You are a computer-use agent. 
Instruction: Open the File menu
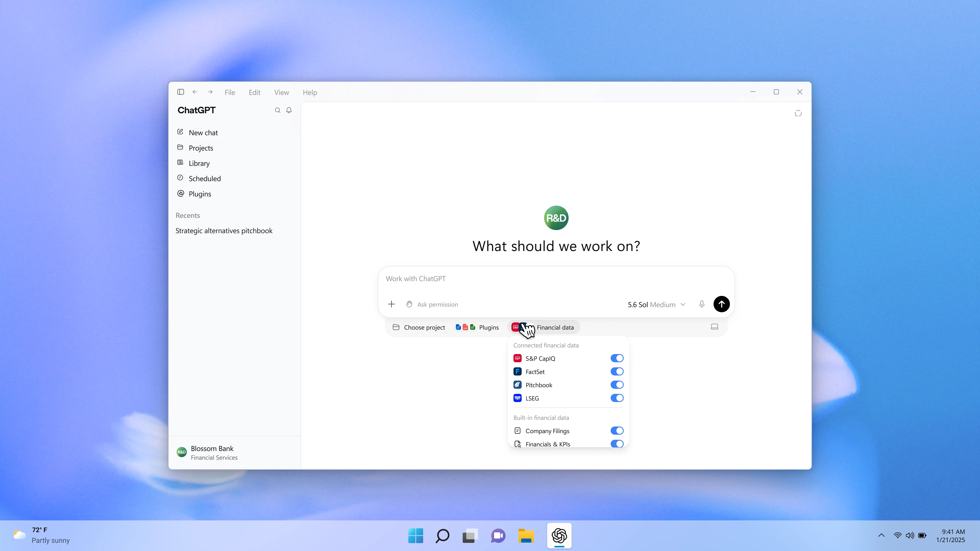[230, 92]
